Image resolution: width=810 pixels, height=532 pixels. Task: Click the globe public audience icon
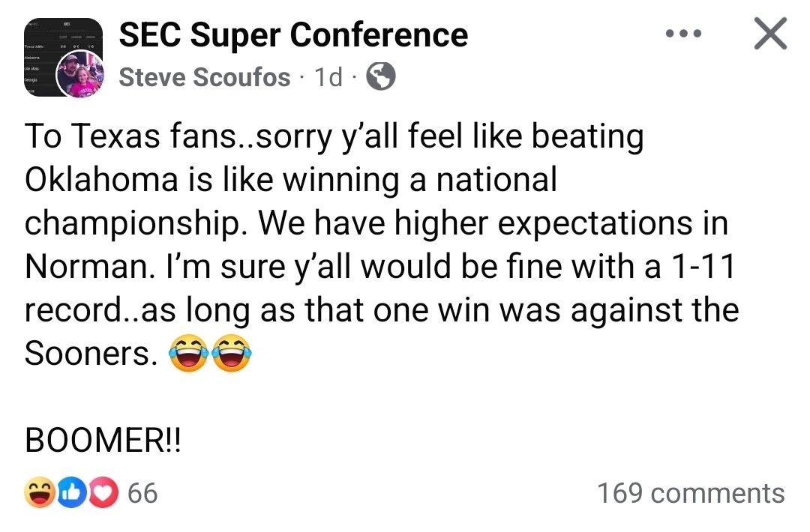[x=382, y=76]
